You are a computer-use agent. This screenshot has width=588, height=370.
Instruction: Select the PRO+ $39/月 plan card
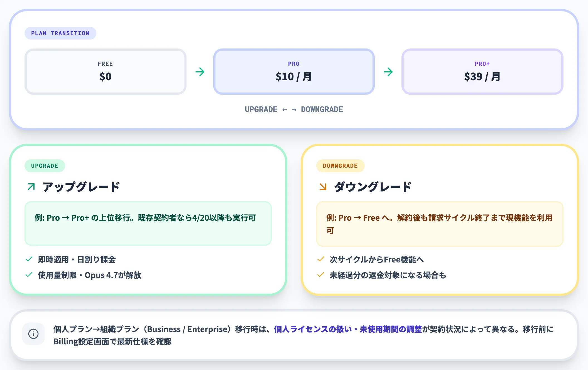pyautogui.click(x=482, y=71)
